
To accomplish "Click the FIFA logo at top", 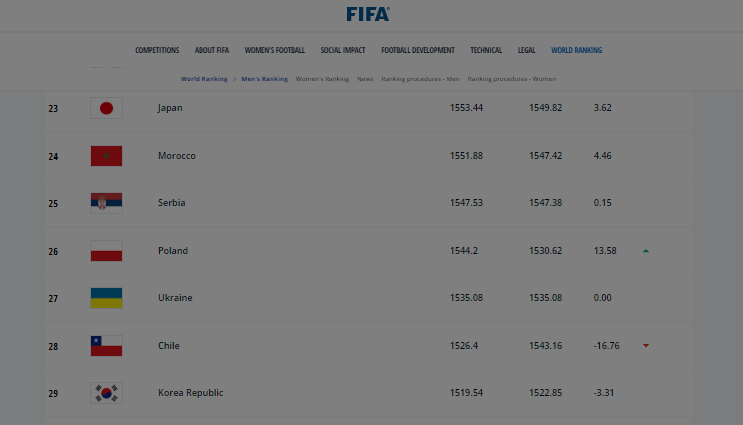I will click(368, 14).
